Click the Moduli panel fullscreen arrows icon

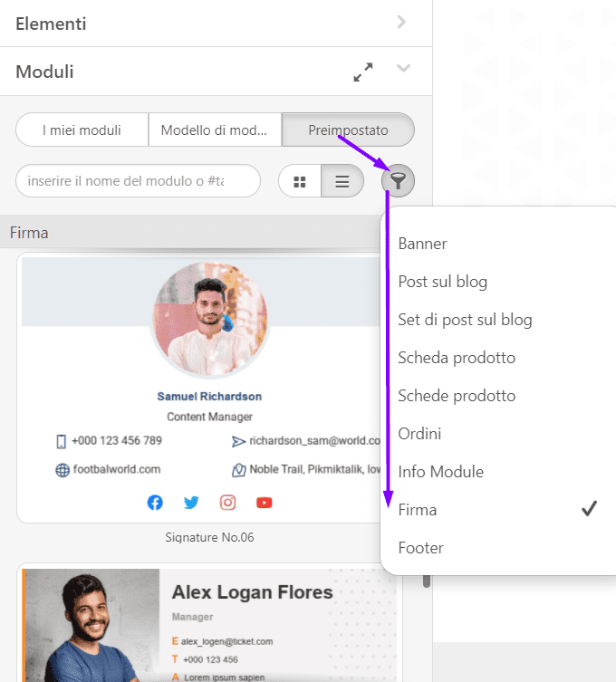point(363,72)
